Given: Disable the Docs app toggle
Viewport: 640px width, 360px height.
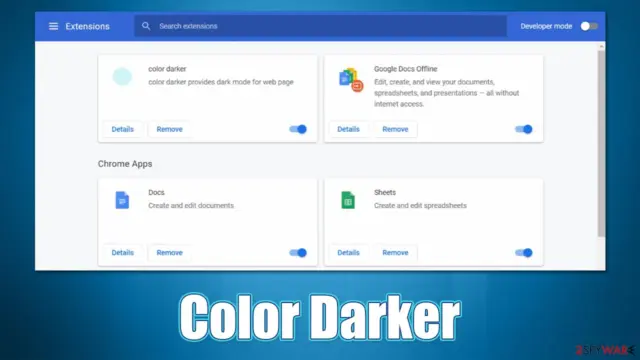Looking at the screenshot, I should pyautogui.click(x=298, y=253).
